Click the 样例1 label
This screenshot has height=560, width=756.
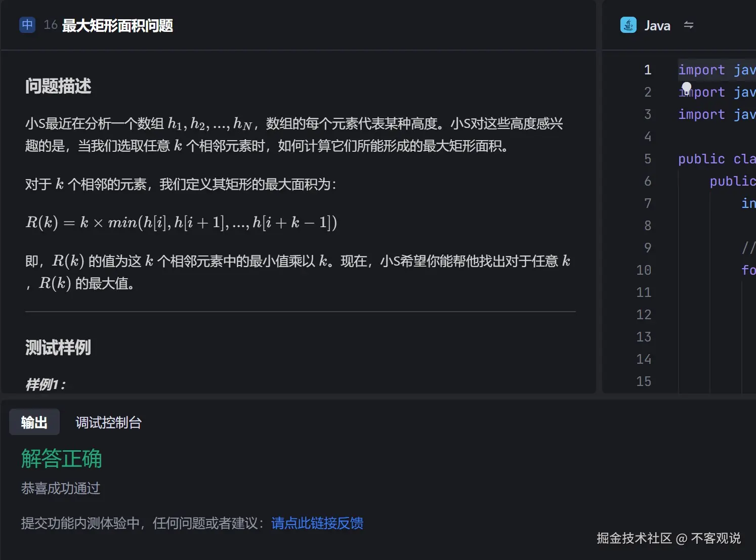click(x=46, y=384)
